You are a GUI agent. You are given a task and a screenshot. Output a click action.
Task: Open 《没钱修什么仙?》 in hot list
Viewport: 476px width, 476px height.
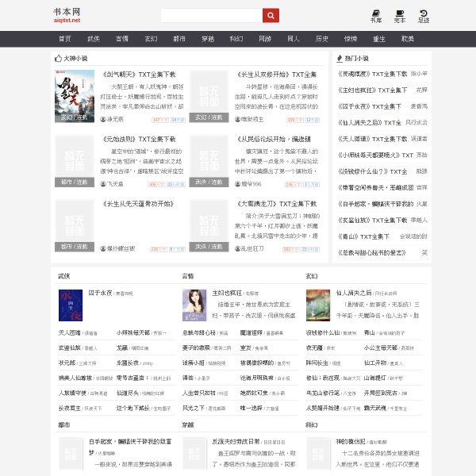point(373,171)
